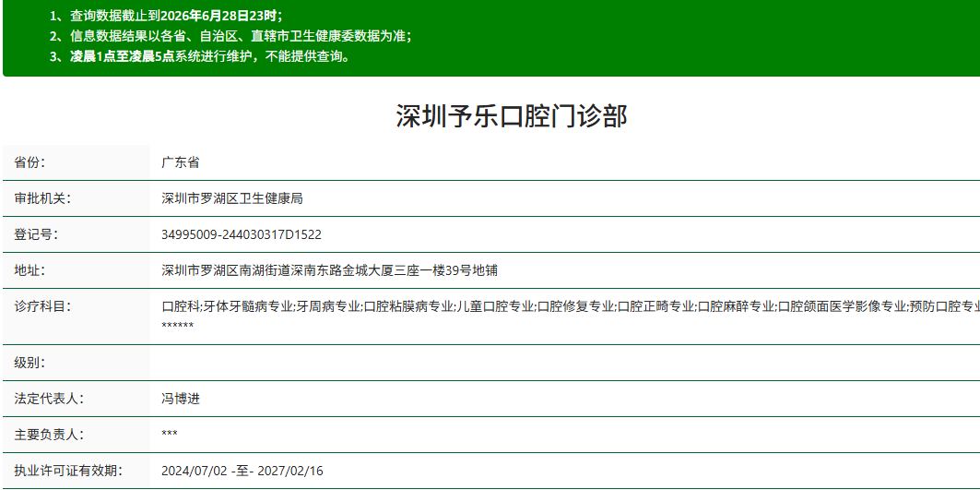Click notice line 2 about 卫生健康委数据
980x490 pixels.
pos(230,36)
